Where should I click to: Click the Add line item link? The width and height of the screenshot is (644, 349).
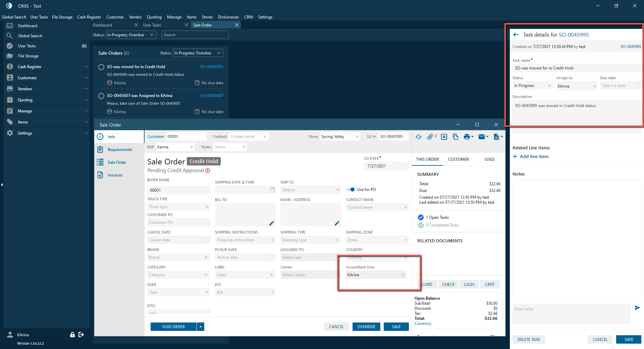pos(534,157)
